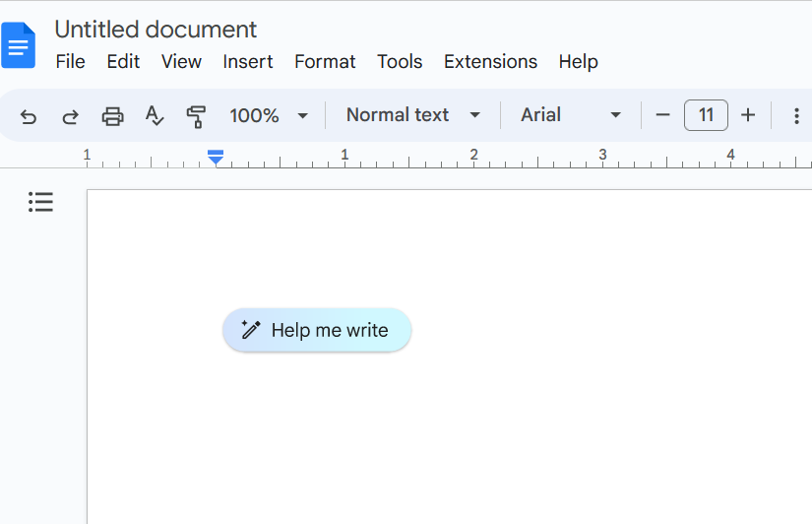Show the document outline panel
This screenshot has height=524, width=812.
tap(40, 202)
